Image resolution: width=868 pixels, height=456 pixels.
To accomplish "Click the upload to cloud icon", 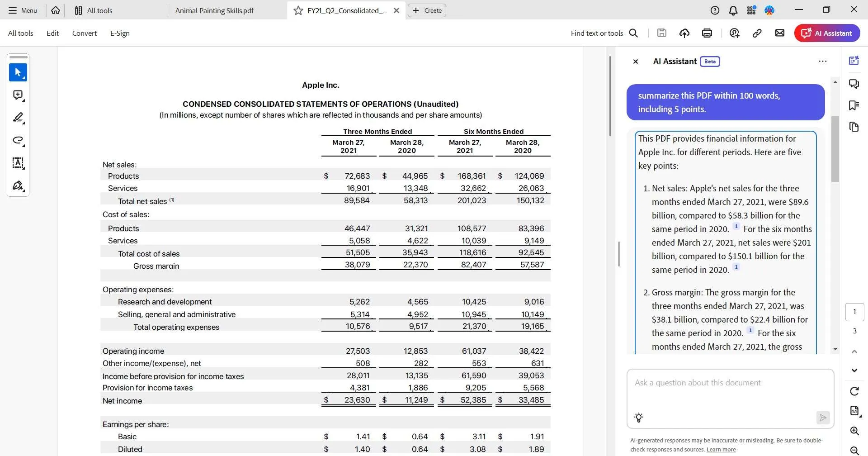I will coord(684,33).
